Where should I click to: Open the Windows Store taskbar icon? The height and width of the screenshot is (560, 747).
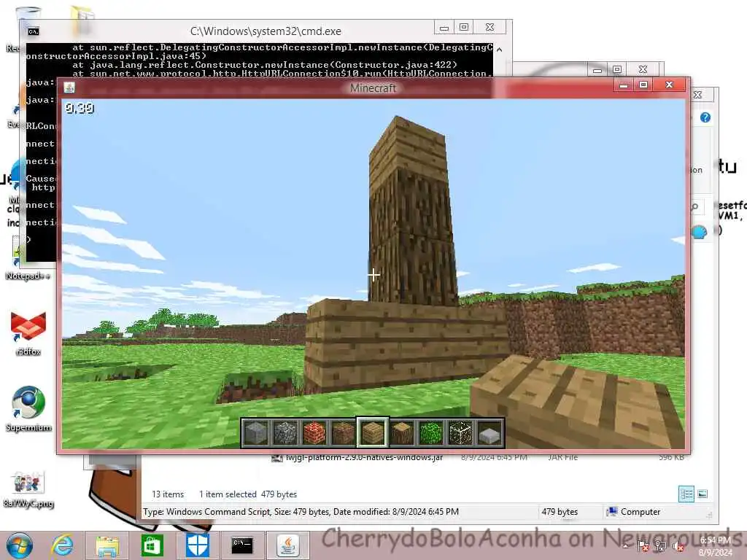click(x=152, y=545)
